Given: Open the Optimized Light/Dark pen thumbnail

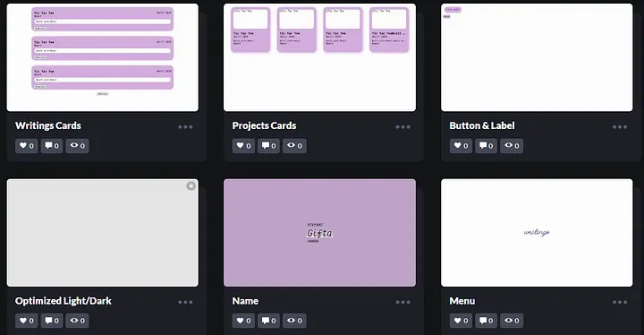Looking at the screenshot, I should point(103,233).
